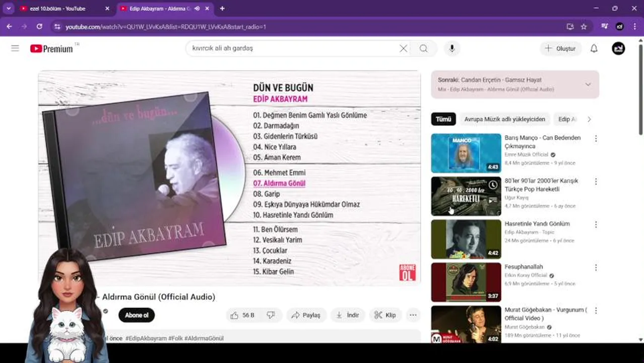Dislike the video with thumbs down
Image resolution: width=644 pixels, height=363 pixels.
pyautogui.click(x=271, y=315)
